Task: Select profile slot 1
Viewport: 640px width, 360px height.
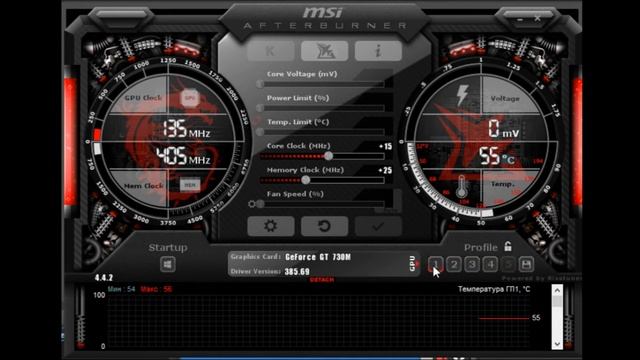Action: [x=436, y=264]
